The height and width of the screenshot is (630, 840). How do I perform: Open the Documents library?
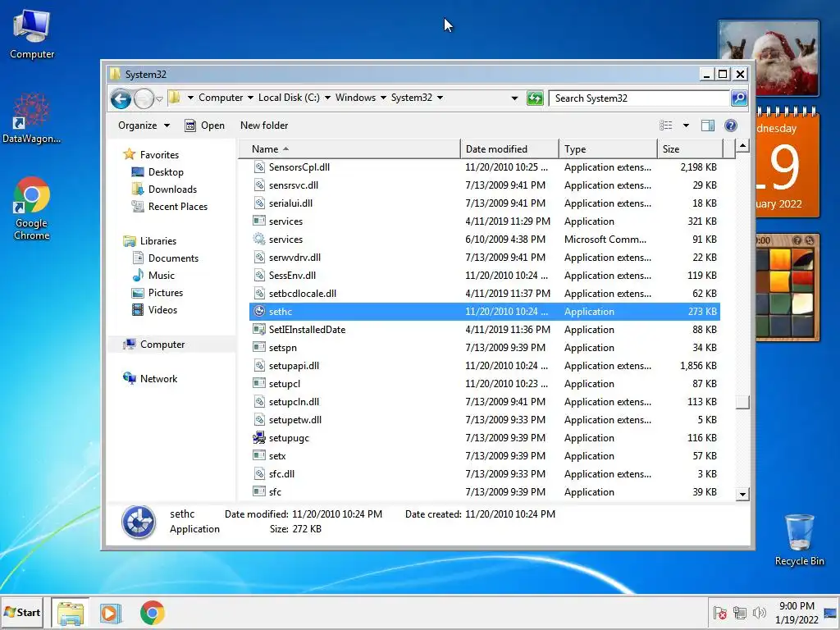(173, 258)
